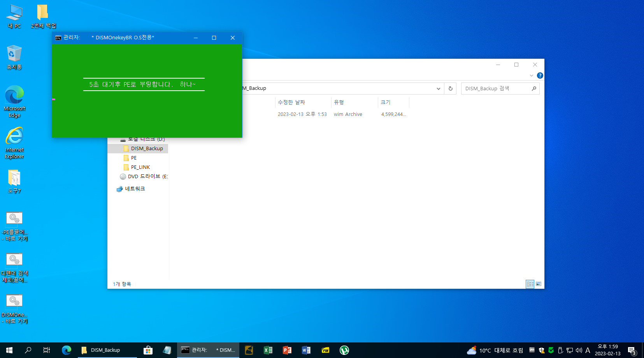
Task: Select DVD 드라이브 (E:) in navigation tree
Action: [144, 176]
